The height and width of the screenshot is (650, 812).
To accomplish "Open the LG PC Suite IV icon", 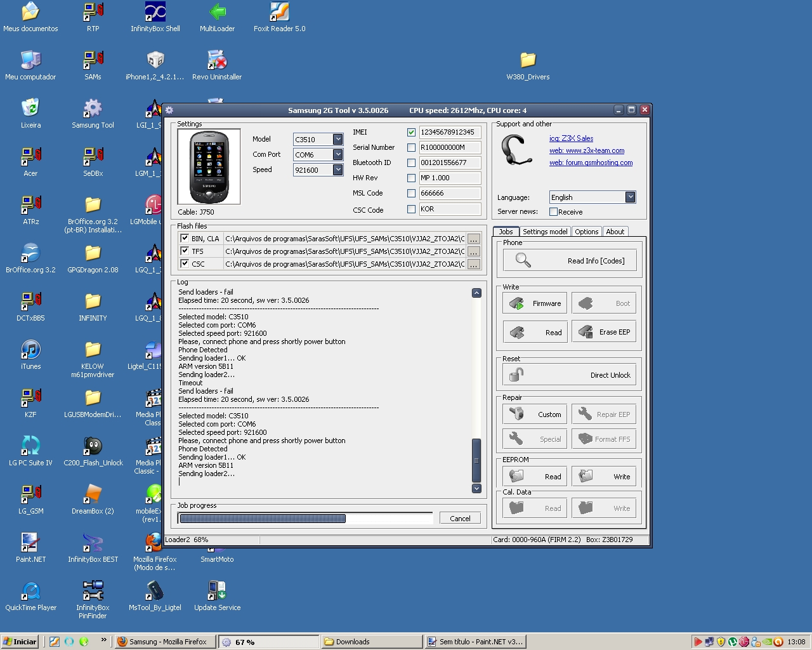I will tap(30, 451).
